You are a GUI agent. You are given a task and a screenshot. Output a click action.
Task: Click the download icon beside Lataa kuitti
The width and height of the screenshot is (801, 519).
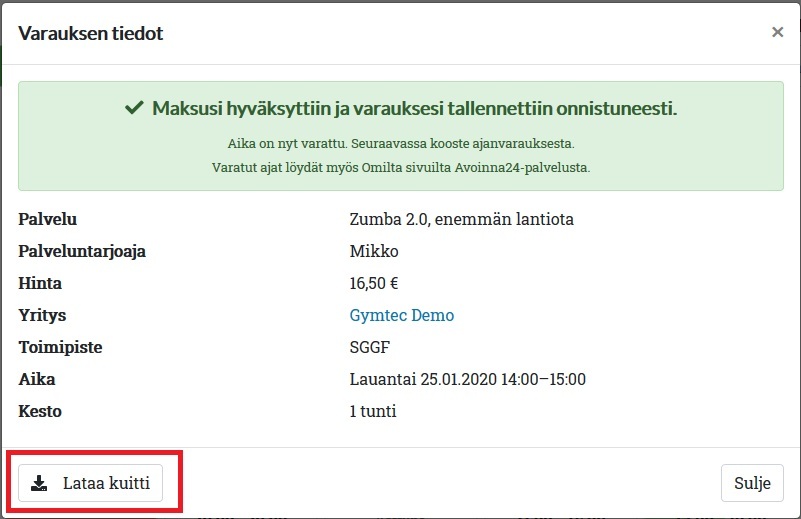tap(39, 483)
